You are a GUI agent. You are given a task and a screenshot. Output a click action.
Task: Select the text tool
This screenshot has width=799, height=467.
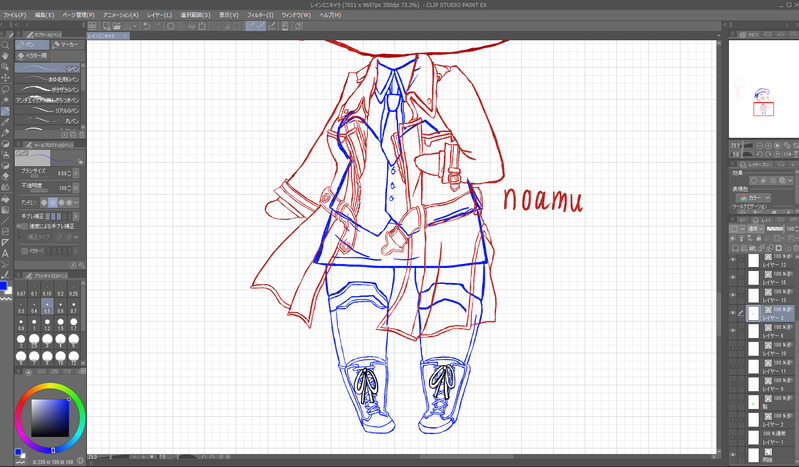coord(5,253)
